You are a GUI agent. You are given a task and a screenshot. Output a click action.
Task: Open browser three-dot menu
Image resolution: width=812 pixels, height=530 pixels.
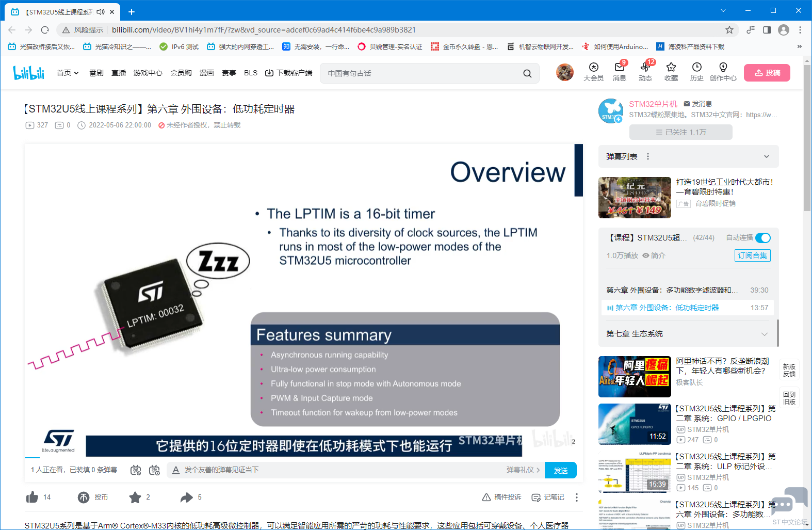coord(800,30)
